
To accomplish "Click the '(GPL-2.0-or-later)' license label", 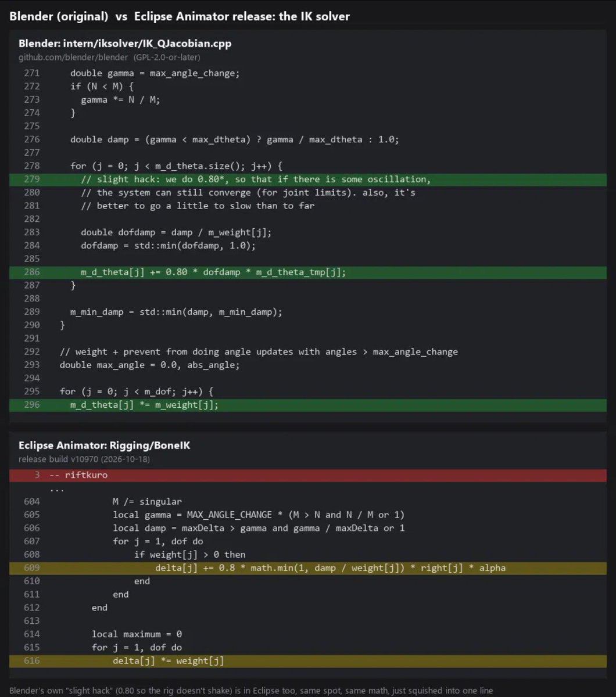I will pos(167,57).
